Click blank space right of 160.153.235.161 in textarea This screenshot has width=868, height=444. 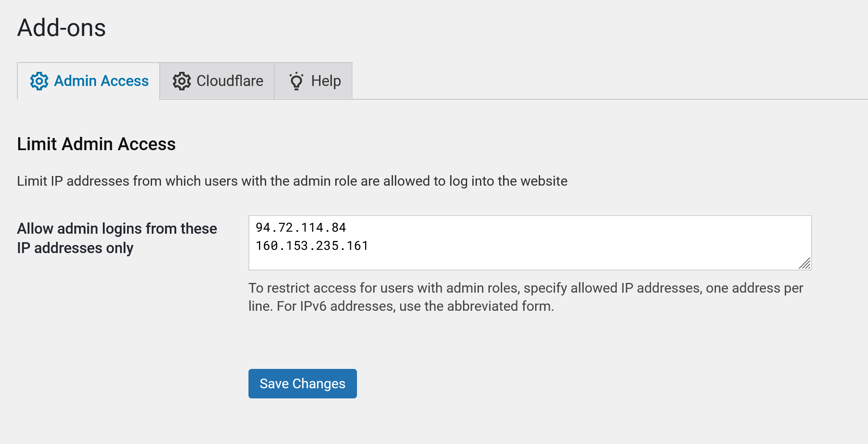[565, 246]
